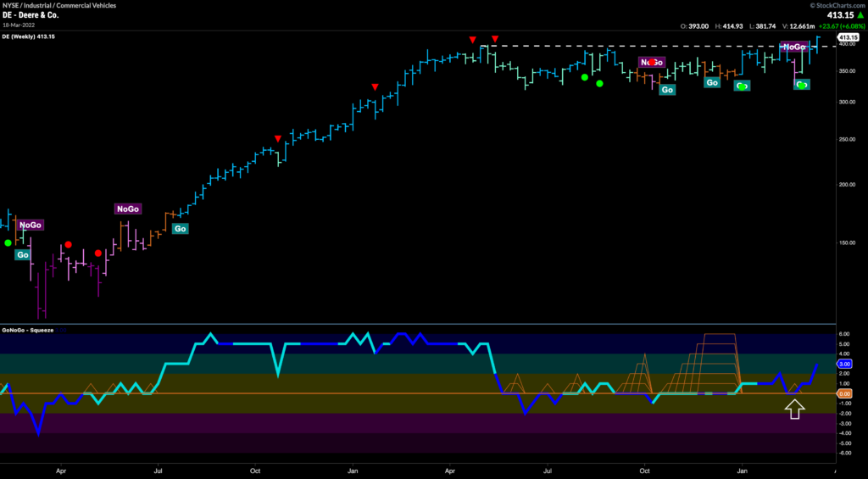The image size is (868, 479).
Task: Click the positive 5.00 oscillator axis label
Action: pyautogui.click(x=845, y=344)
